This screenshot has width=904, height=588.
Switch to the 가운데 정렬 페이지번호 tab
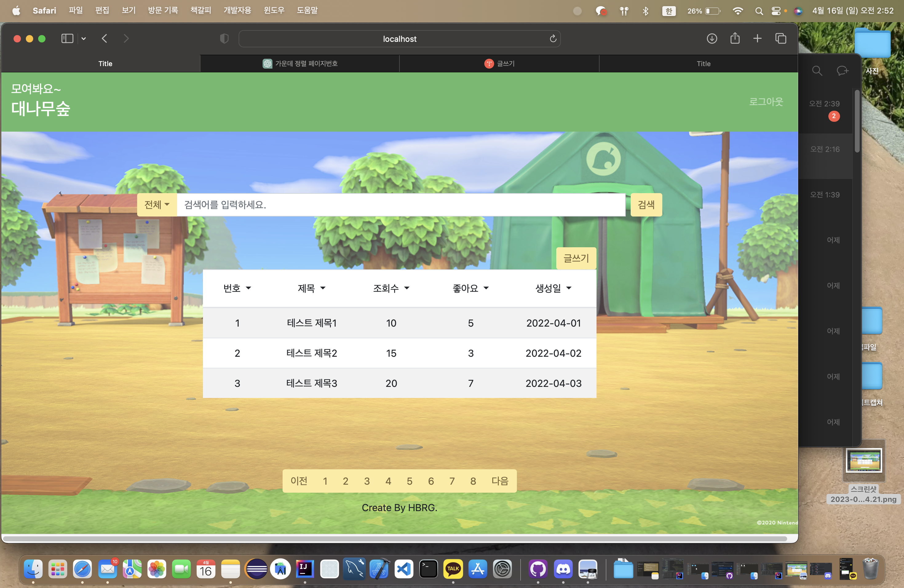tap(300, 63)
